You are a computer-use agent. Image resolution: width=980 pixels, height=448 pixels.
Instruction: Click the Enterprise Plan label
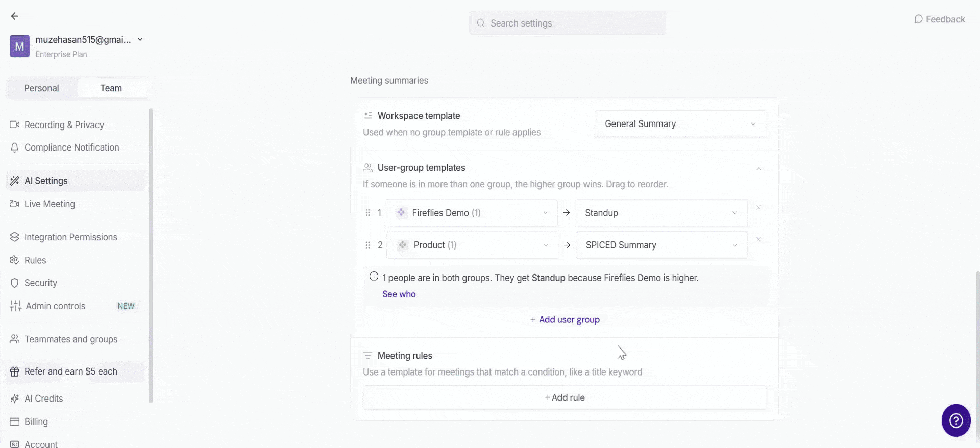[x=61, y=54]
